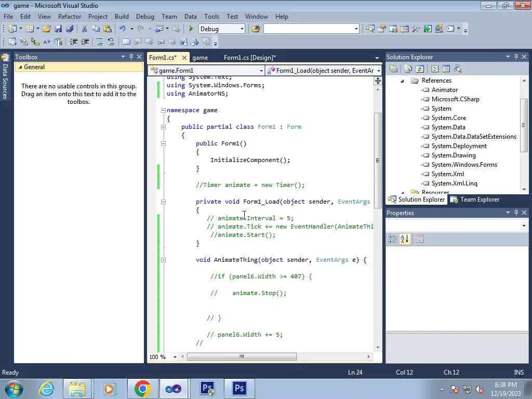Click the code editor vertical scrollbar thumb
Viewport: 532px width, 399px height.
378,160
